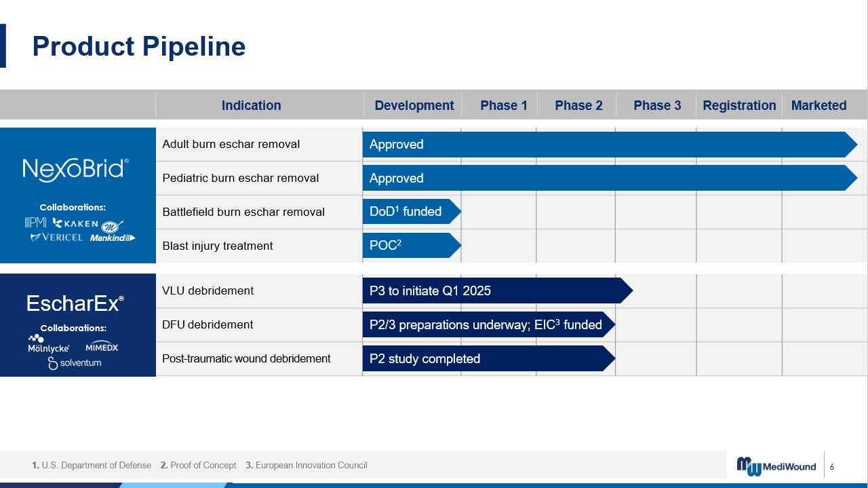
Task: Click the Phase 3 column header
Action: pos(657,105)
